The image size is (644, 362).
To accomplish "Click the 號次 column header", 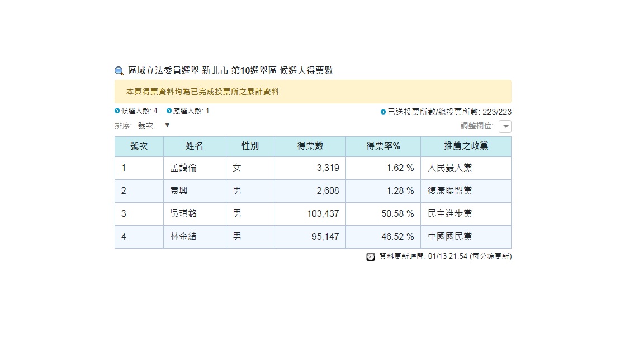I will pos(139,146).
